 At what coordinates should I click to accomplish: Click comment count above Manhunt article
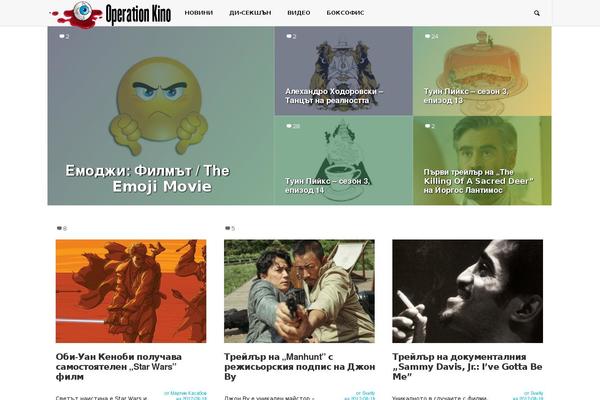pyautogui.click(x=230, y=229)
